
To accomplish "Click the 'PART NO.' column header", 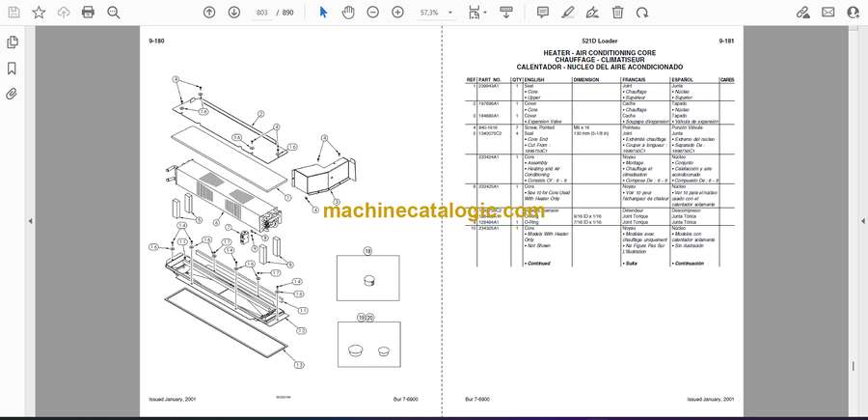I will coord(489,80).
